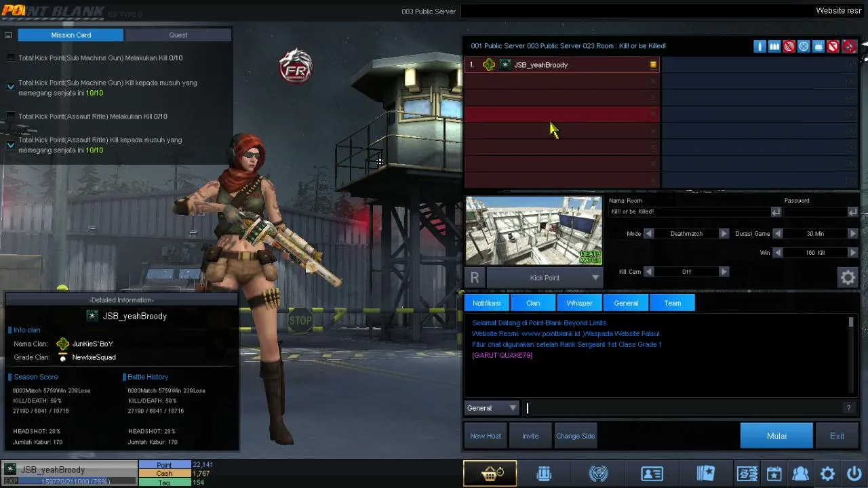The height and width of the screenshot is (488, 868).
Task: Click the chat message input field
Action: point(681,407)
